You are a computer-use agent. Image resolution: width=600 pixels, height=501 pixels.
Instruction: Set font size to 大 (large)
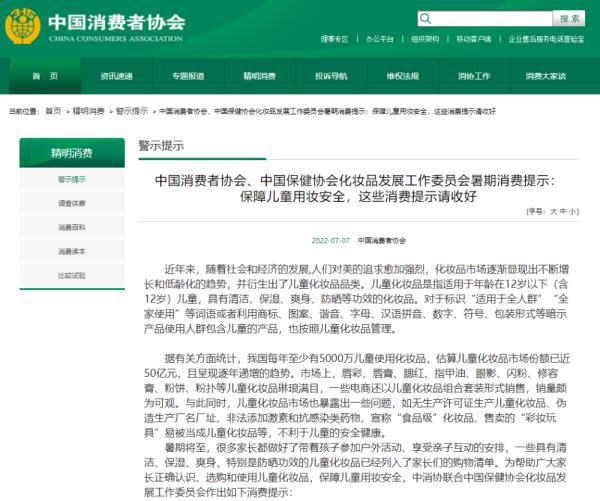click(554, 211)
